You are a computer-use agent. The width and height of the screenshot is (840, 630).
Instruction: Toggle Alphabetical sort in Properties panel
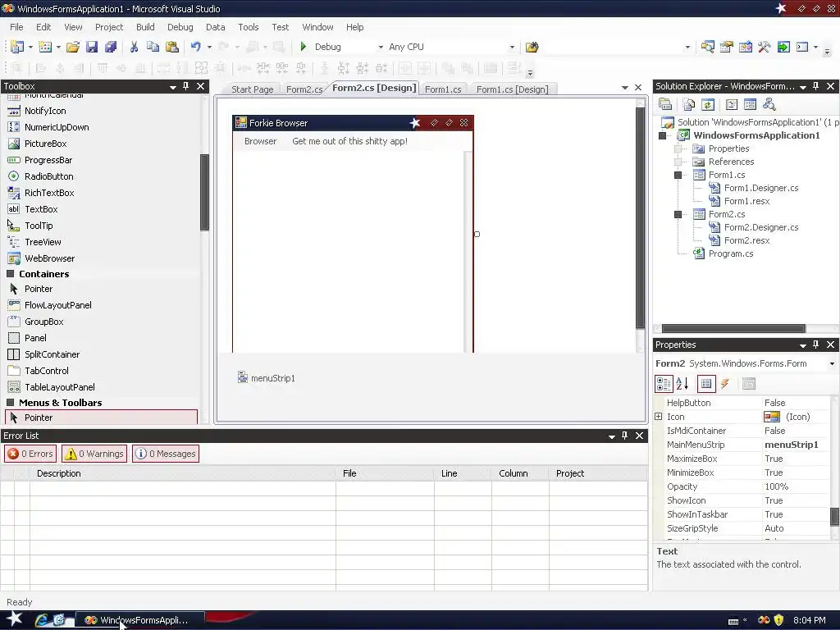coord(682,384)
